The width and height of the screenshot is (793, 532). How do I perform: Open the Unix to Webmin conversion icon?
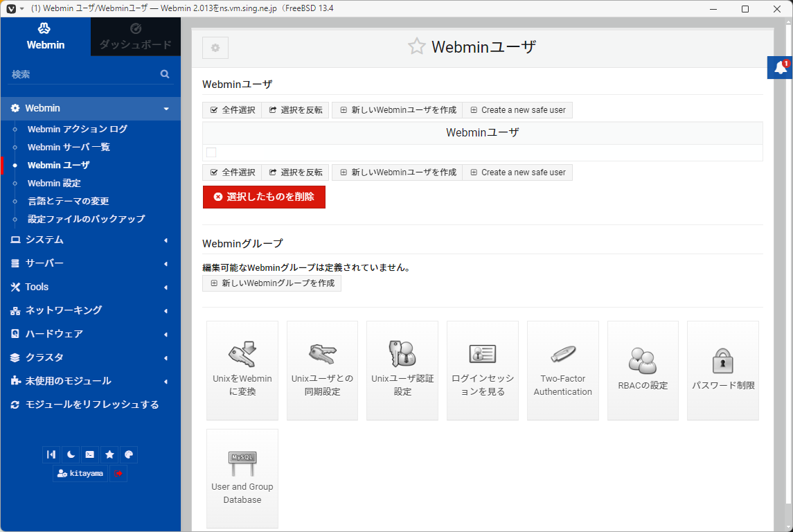(242, 370)
